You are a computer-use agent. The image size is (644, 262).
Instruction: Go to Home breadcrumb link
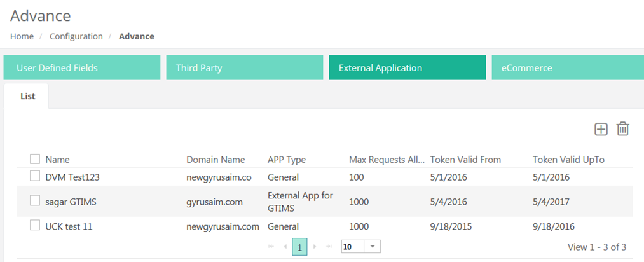[x=22, y=36]
